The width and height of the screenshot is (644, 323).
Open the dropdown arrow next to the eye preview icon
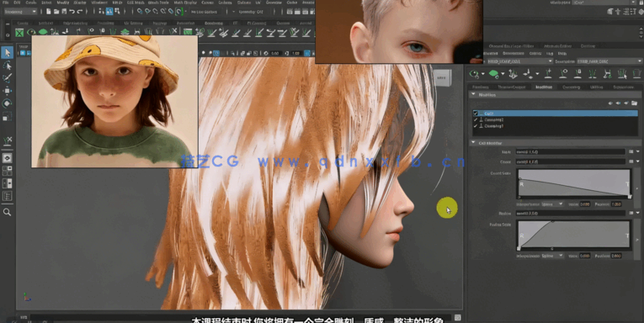[x=482, y=74]
